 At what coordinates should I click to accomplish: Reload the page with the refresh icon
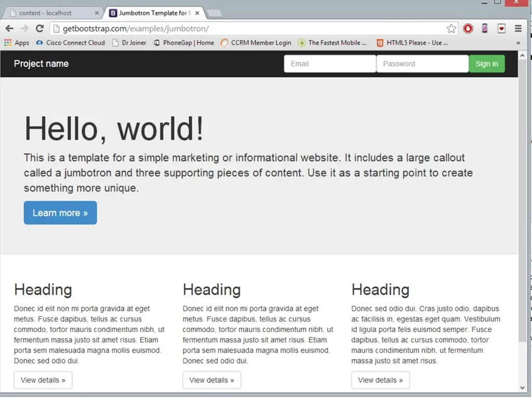coord(39,29)
